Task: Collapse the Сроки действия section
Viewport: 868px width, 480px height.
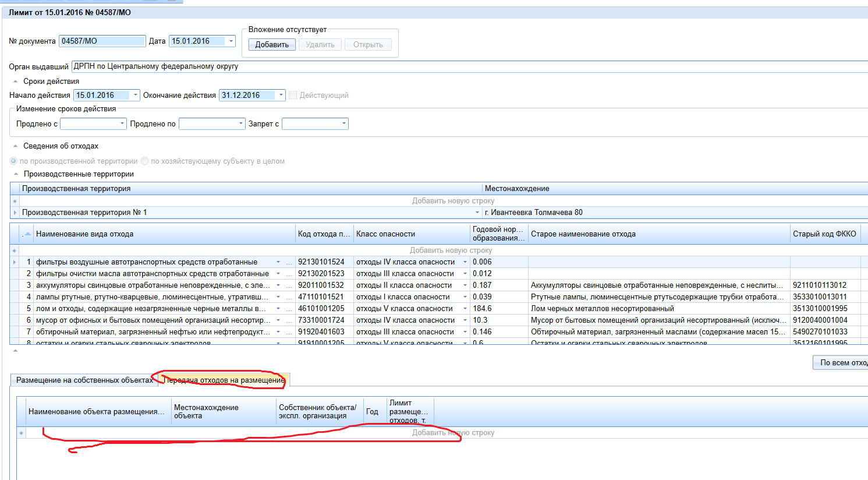Action: (15, 82)
